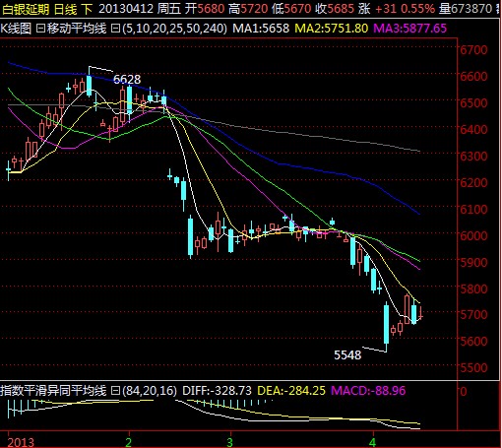Click the change value +31 0.55%
The width and height of the screenshot is (502, 448).
point(405,9)
